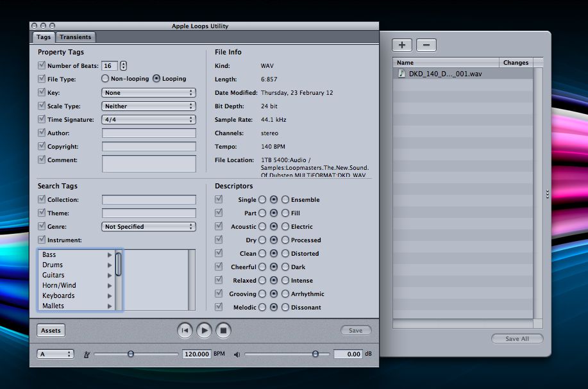Add a file with the plus button
The image size is (588, 389).
point(402,45)
